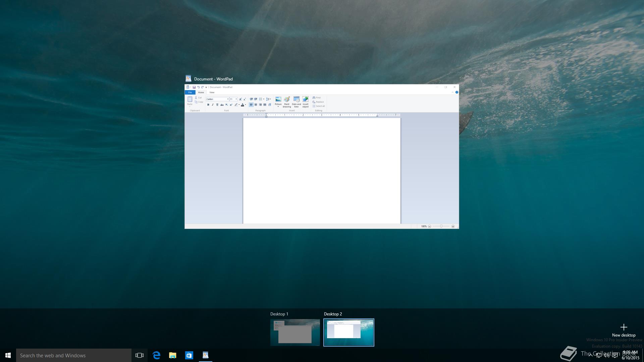This screenshot has width=644, height=362.
Task: Open Paragraph settings icon
Action: coord(270,105)
